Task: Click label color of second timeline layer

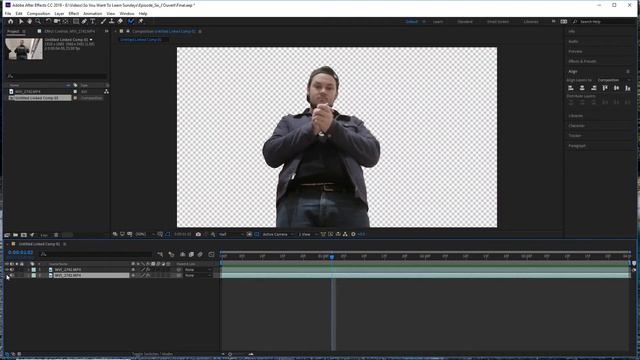Action: (33, 276)
